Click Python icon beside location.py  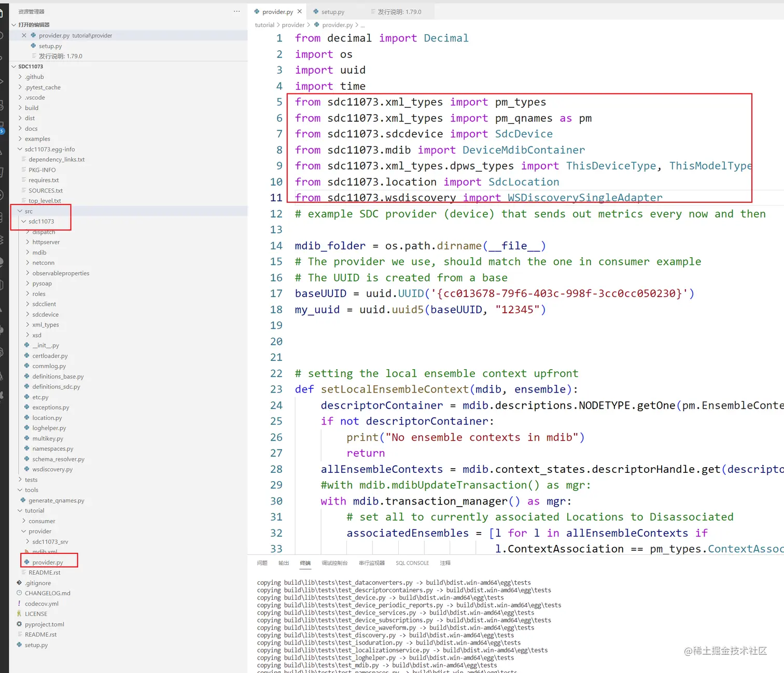tap(27, 418)
